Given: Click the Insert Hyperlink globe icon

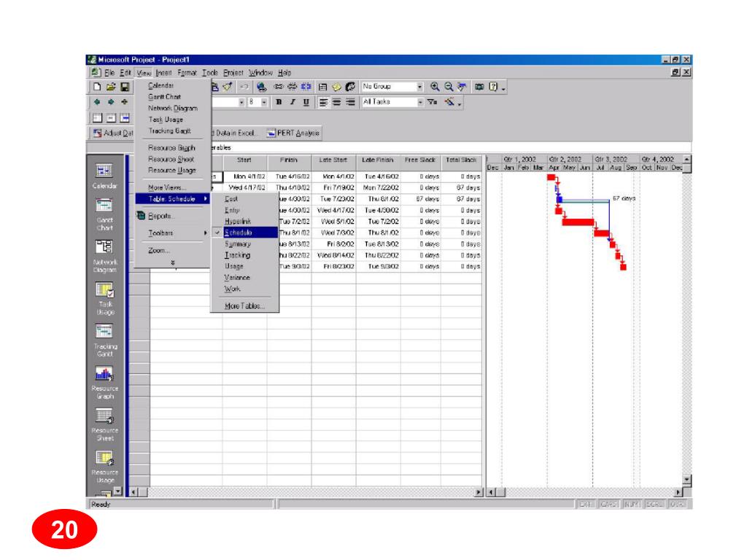Looking at the screenshot, I should click(x=261, y=87).
